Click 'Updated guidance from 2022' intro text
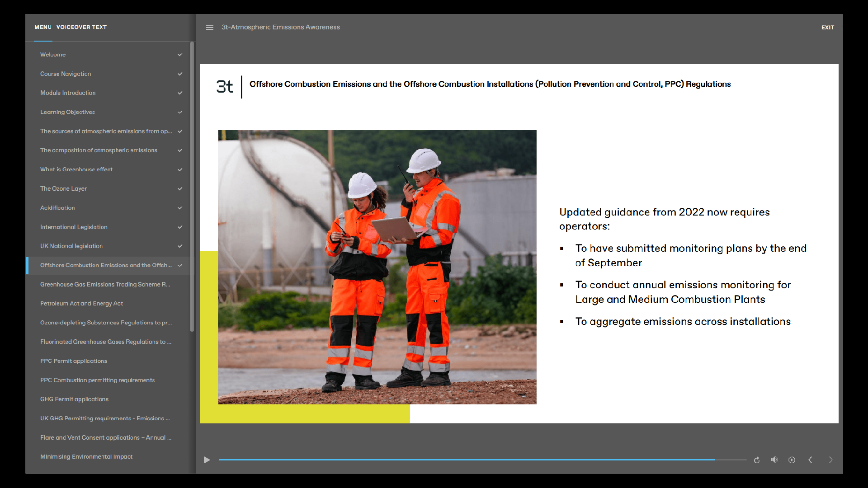The height and width of the screenshot is (488, 868). (x=664, y=219)
